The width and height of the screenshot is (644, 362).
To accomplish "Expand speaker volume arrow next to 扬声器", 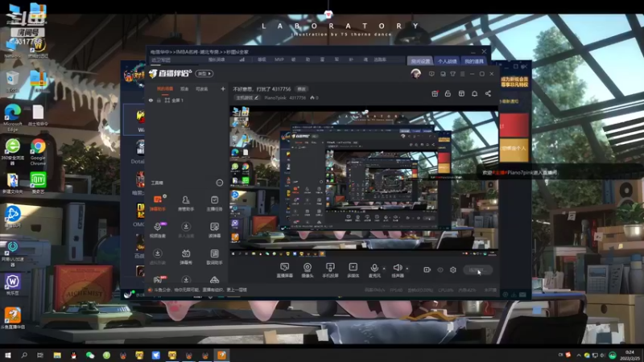I will coord(407,269).
